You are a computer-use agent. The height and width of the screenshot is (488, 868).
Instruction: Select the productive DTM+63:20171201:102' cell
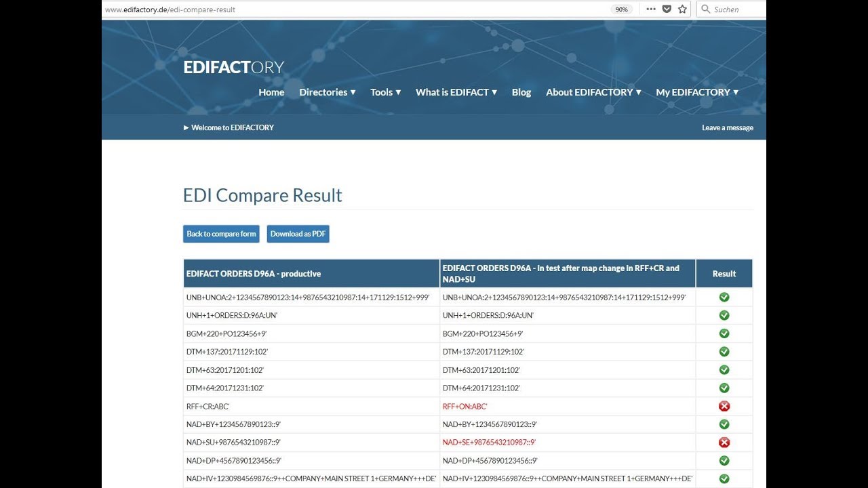coord(311,370)
